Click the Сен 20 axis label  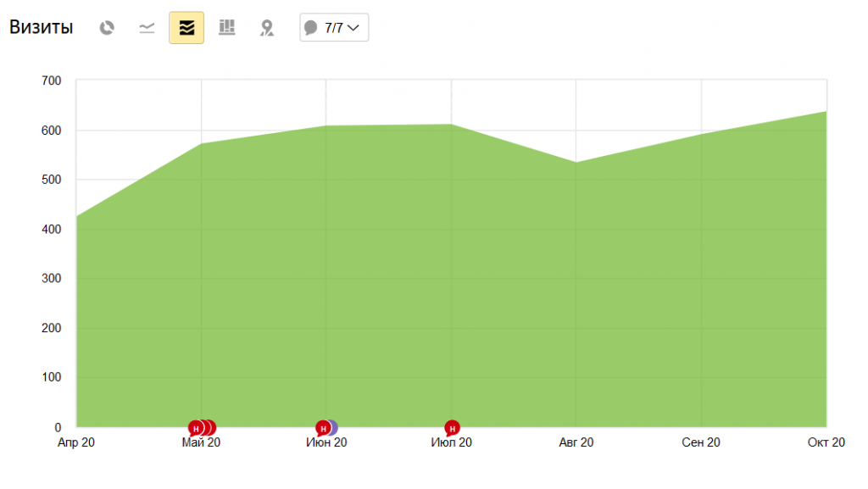click(x=701, y=442)
